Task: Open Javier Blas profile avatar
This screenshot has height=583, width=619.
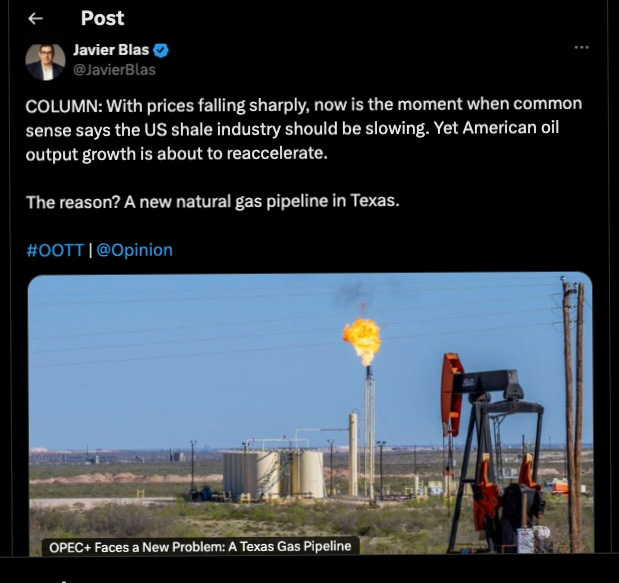Action: coord(45,62)
